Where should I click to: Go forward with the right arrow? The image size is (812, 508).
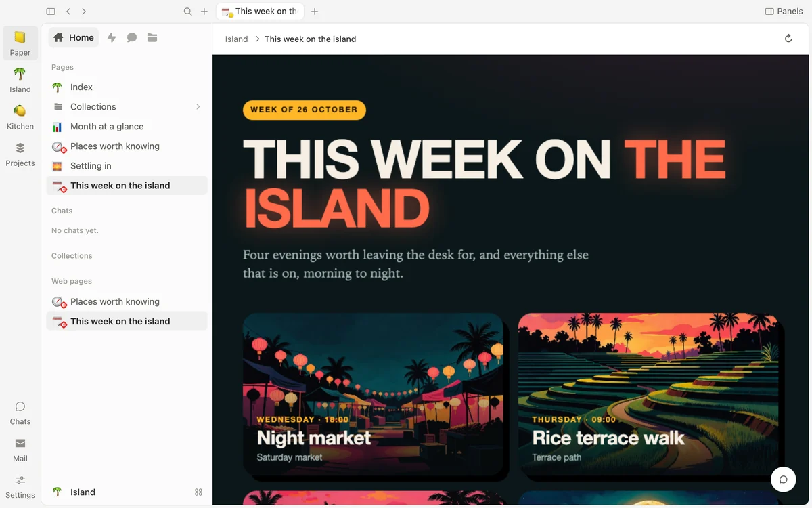(x=84, y=12)
